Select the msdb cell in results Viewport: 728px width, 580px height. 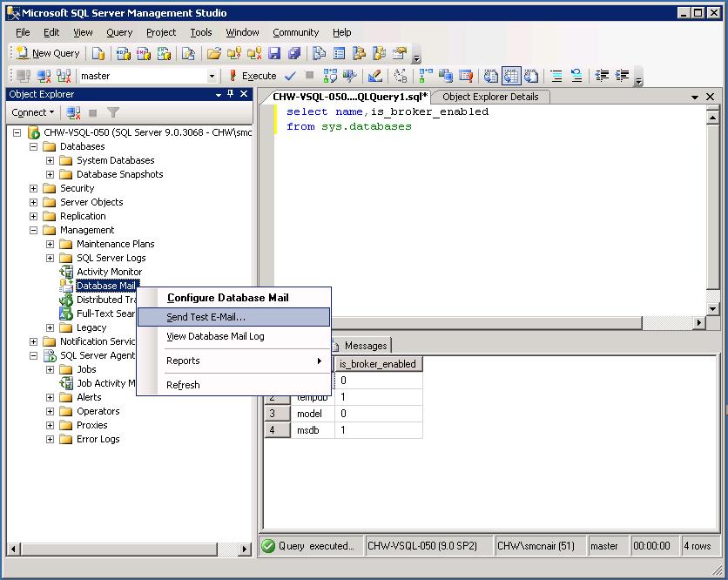point(313,430)
